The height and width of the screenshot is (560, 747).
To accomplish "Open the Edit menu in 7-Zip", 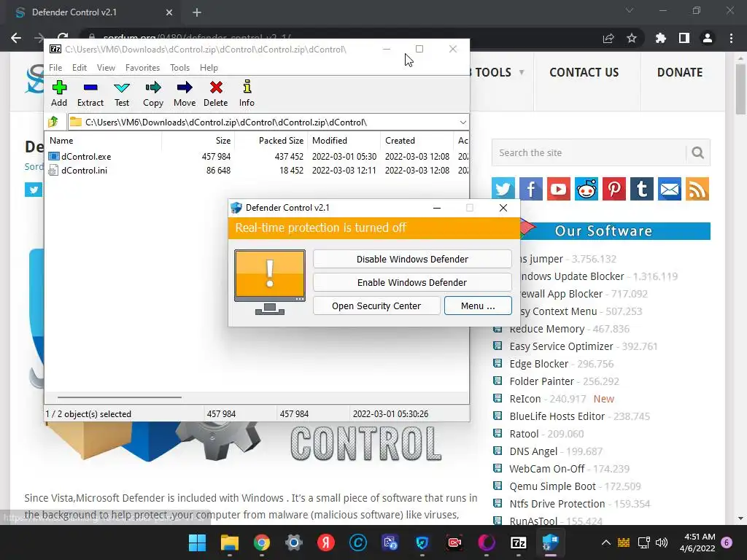I will 79,68.
